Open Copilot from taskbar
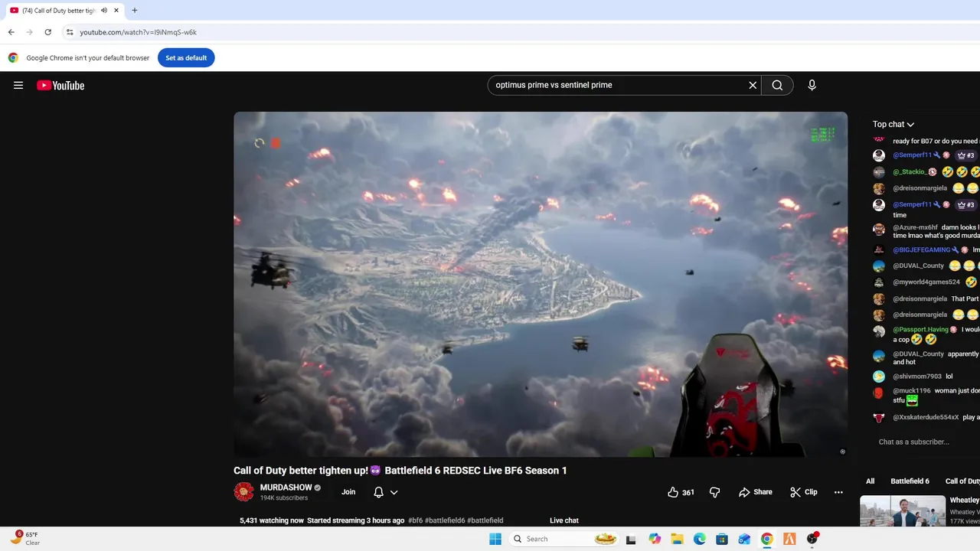 [x=655, y=539]
